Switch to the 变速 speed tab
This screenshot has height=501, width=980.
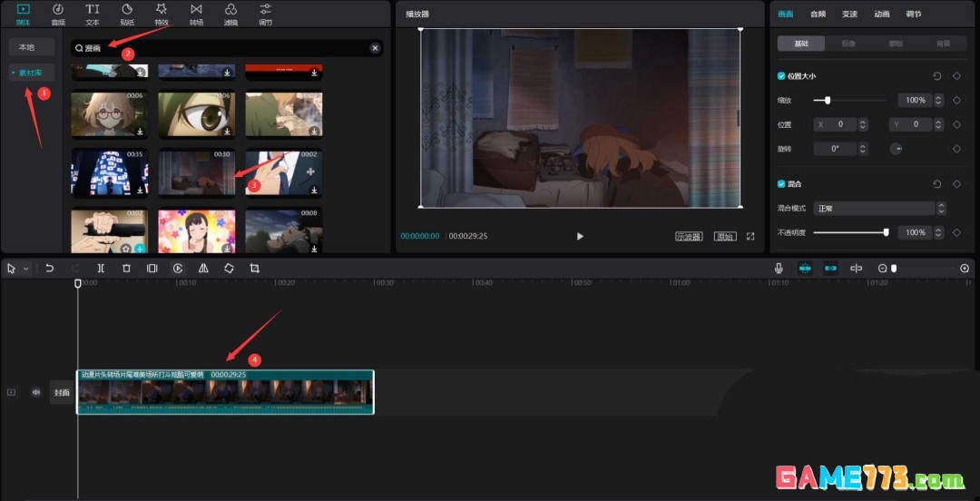click(x=850, y=14)
